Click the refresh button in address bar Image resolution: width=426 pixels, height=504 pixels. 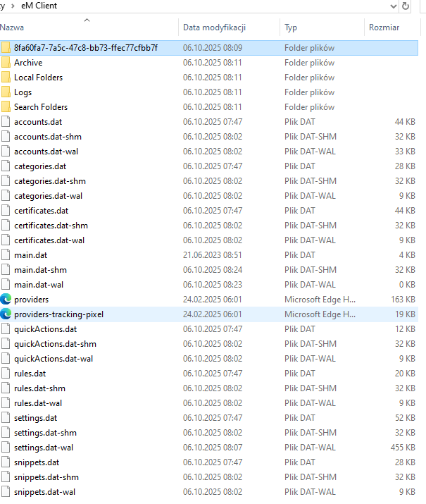(406, 6)
